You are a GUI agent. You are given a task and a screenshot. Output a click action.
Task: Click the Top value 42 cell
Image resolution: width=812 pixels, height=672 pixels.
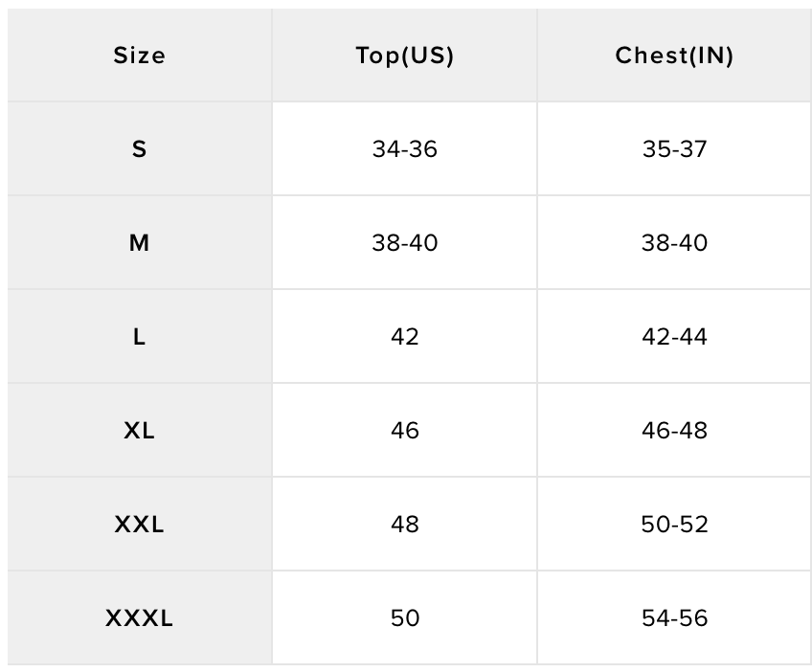click(404, 337)
